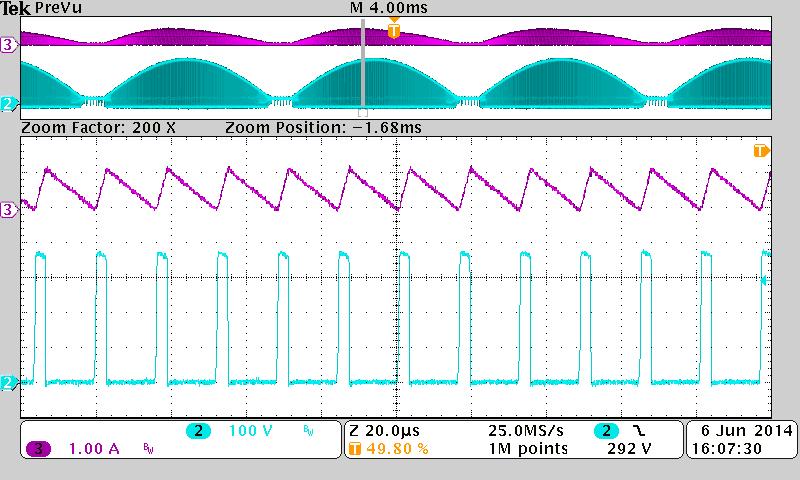The height and width of the screenshot is (480, 800).
Task: Click the PreVu status label
Action: click(x=58, y=8)
